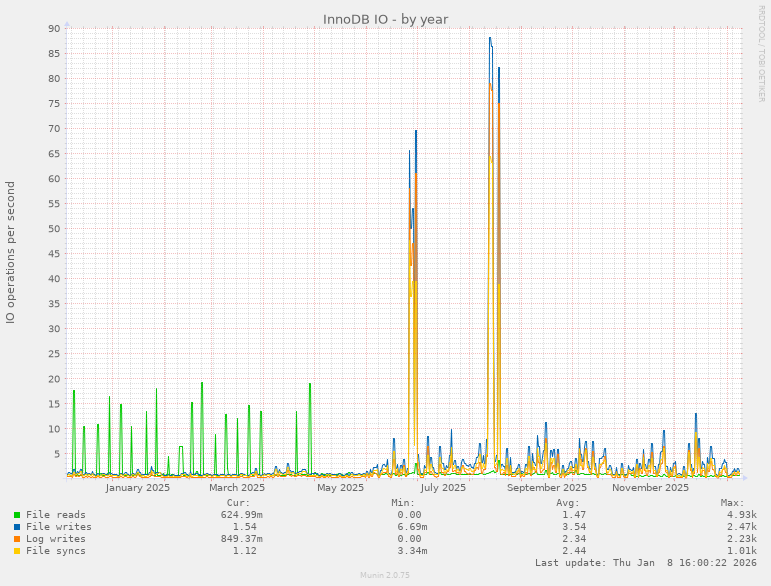
Task: Click the 'Min:' column header
Action: pos(403,503)
